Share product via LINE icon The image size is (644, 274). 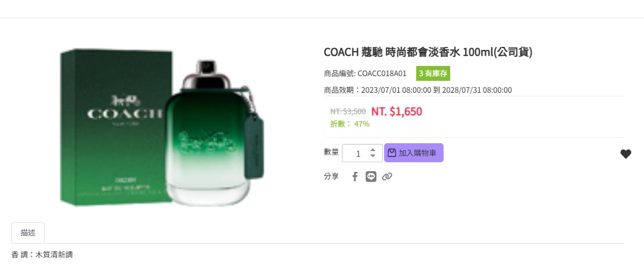coord(371,177)
